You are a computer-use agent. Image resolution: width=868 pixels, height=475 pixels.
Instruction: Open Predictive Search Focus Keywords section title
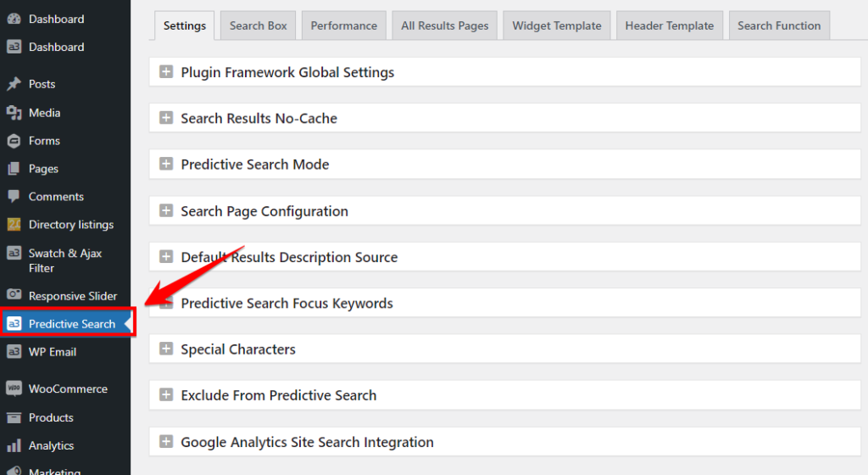tap(287, 304)
